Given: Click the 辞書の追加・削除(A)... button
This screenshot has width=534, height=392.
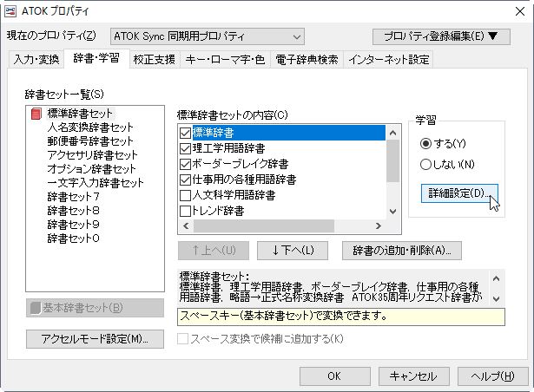Looking at the screenshot, I should (x=402, y=251).
